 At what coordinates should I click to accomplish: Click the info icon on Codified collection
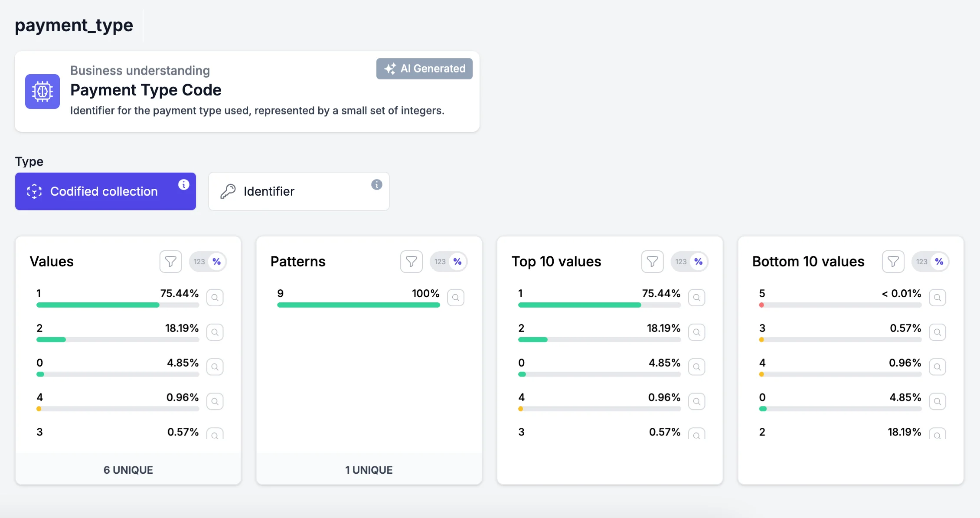tap(183, 184)
